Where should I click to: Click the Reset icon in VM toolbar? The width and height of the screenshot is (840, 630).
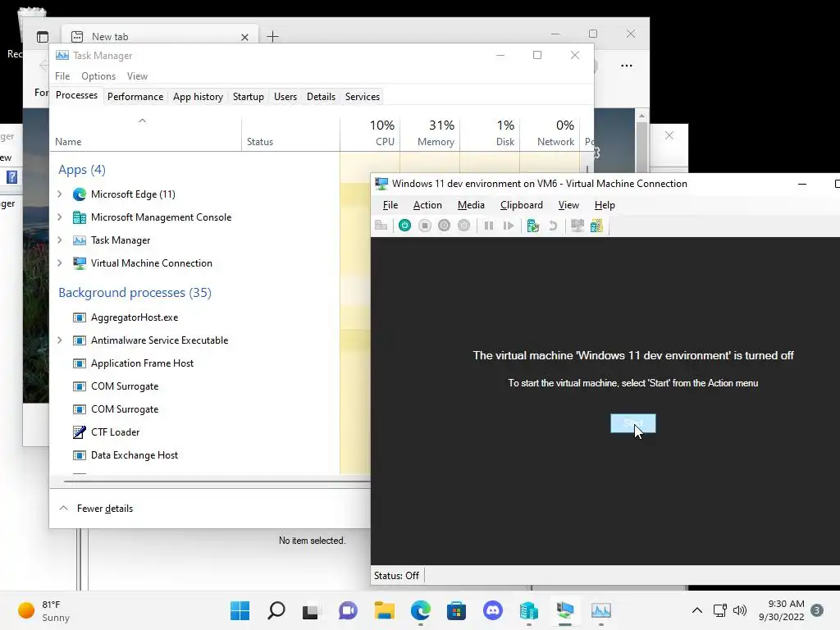(x=509, y=226)
